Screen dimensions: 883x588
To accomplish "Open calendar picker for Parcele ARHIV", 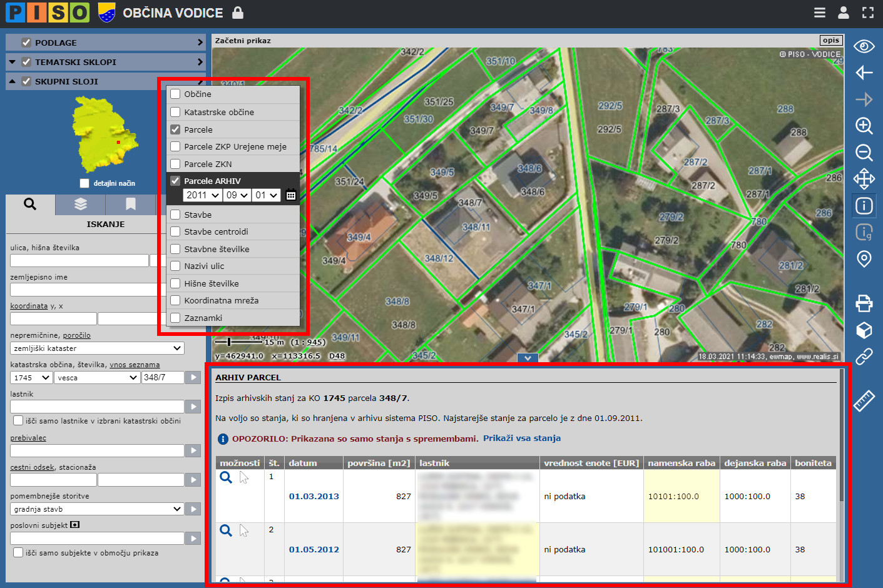I will point(291,195).
